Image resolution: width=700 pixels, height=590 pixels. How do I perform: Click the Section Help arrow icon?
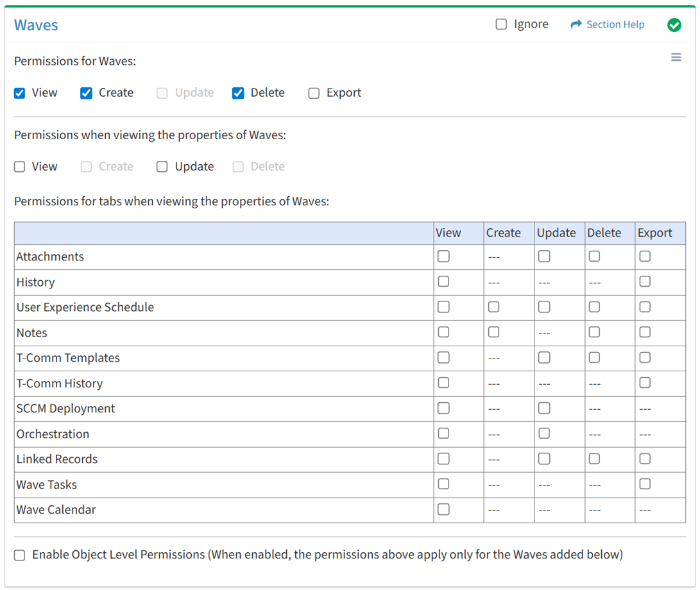click(x=576, y=24)
